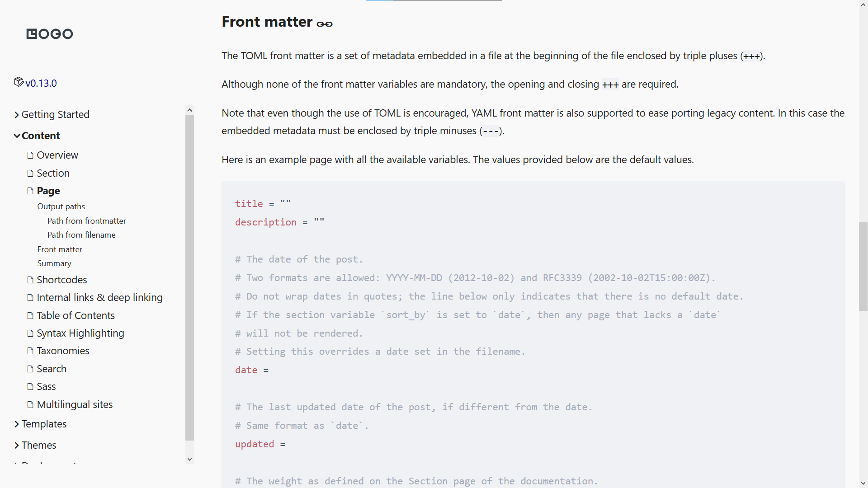Select the Front matter sub-item
This screenshot has width=868, height=488.
pyautogui.click(x=60, y=249)
